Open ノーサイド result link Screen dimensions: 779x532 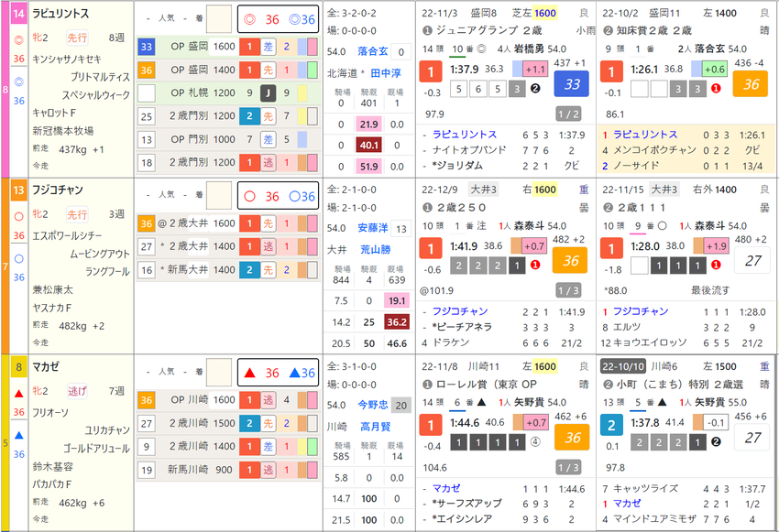click(x=636, y=165)
